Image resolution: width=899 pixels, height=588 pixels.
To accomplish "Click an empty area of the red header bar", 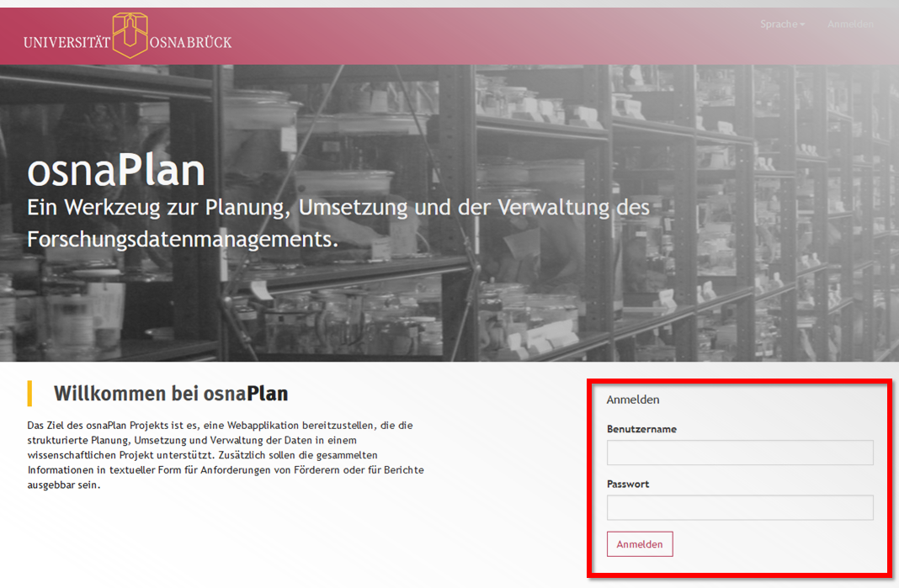I will (505, 35).
